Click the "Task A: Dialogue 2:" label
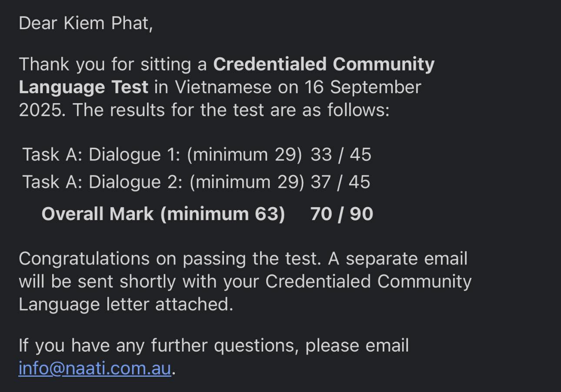 click(x=102, y=182)
